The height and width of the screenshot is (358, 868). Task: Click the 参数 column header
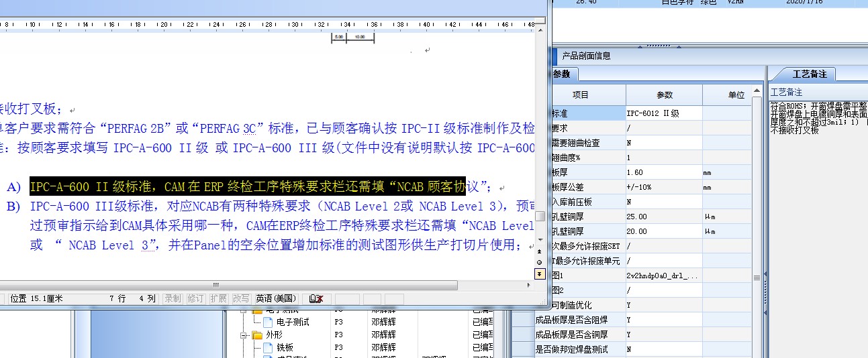click(x=665, y=95)
